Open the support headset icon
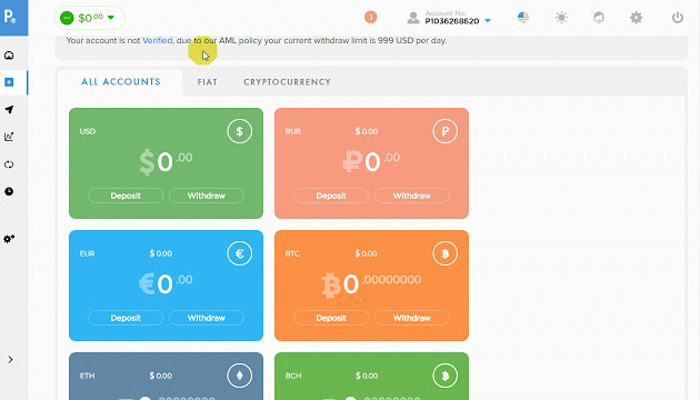Viewport: 700px width, 400px height. (599, 18)
